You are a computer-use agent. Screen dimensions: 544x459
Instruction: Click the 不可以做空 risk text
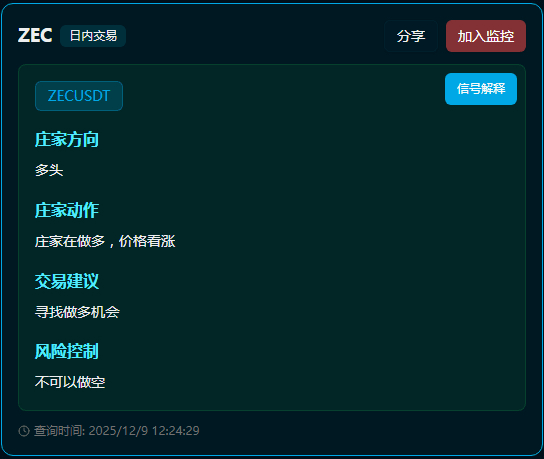(x=70, y=382)
